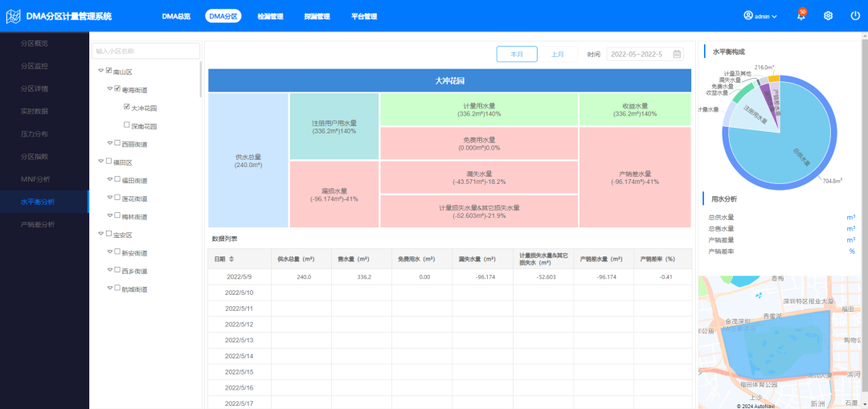Check the 西乡街道 checkbox
The width and height of the screenshot is (868, 409).
(x=117, y=270)
